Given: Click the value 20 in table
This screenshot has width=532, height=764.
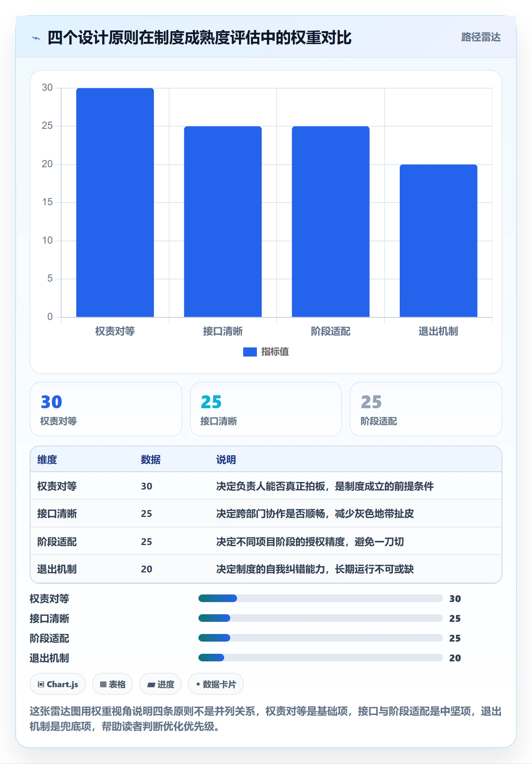Looking at the screenshot, I should (x=147, y=569).
